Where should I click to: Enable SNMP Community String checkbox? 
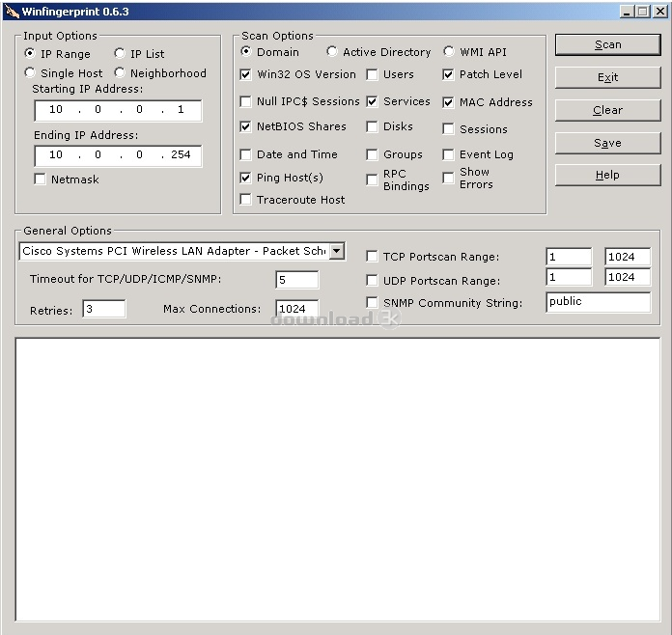click(372, 302)
